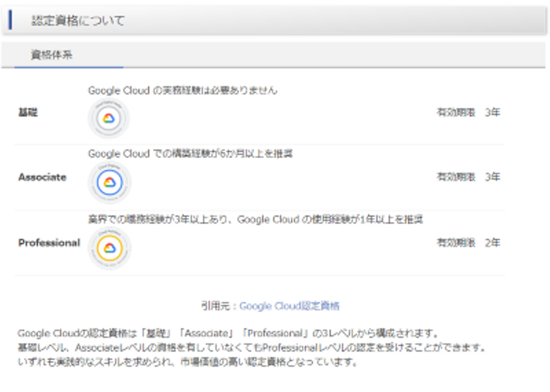Click 有効期限 2年 in the Professional row
Screen dimensions: 550x392
(468, 243)
